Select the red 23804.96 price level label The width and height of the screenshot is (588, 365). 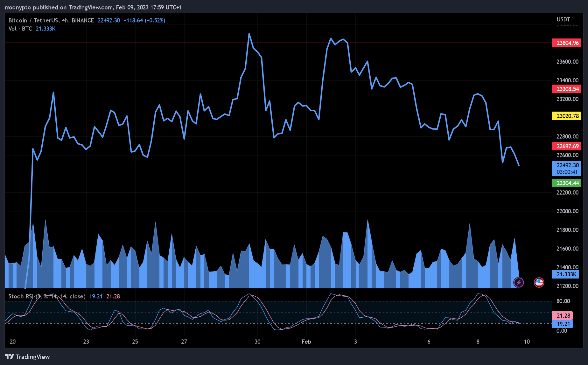(x=566, y=43)
